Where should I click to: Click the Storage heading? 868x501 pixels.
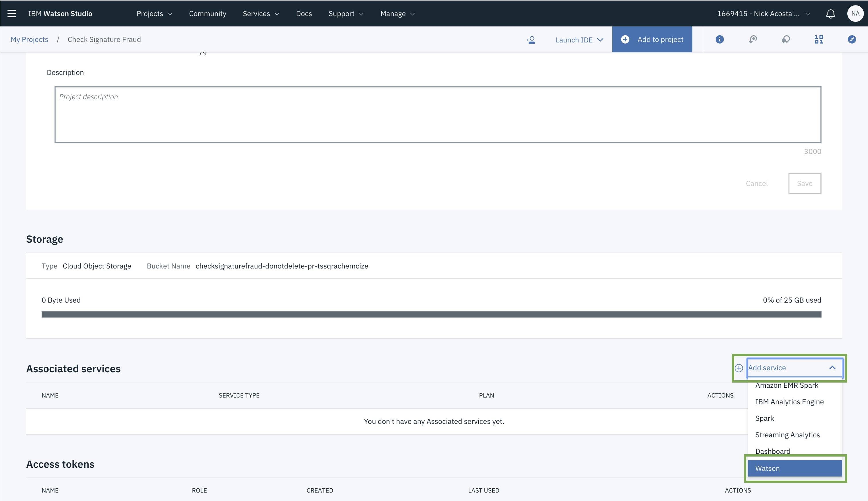click(44, 239)
